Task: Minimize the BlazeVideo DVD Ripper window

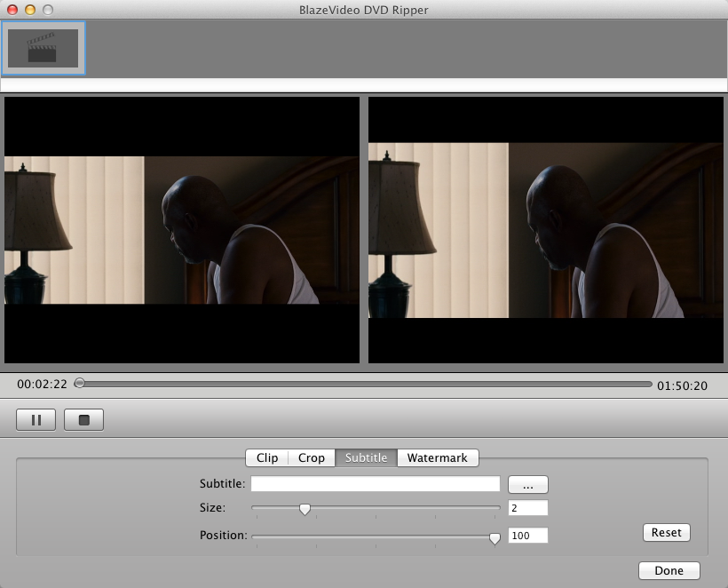Action: 30,10
